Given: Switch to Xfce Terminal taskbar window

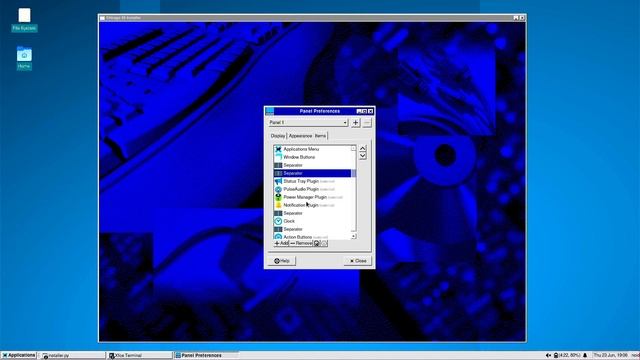Looking at the screenshot, I should click(x=140, y=356).
